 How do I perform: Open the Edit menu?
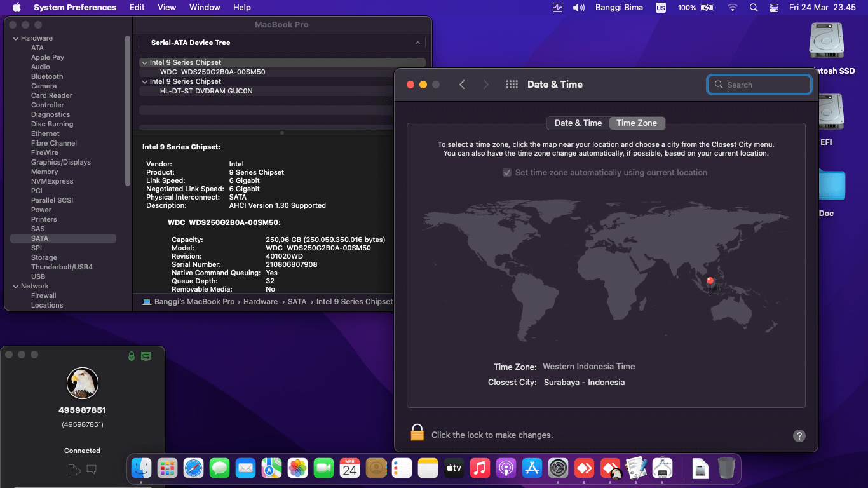137,8
